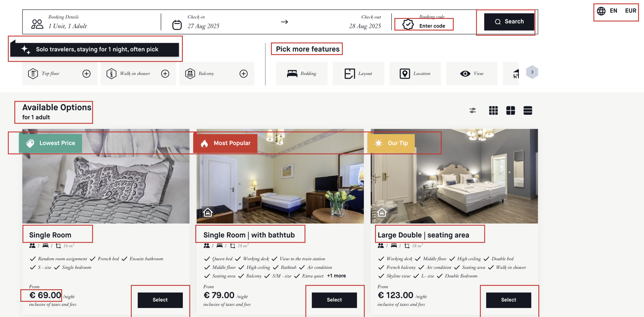Open gallery icon on bathtub room photo
The height and width of the screenshot is (317, 644).
point(208,212)
